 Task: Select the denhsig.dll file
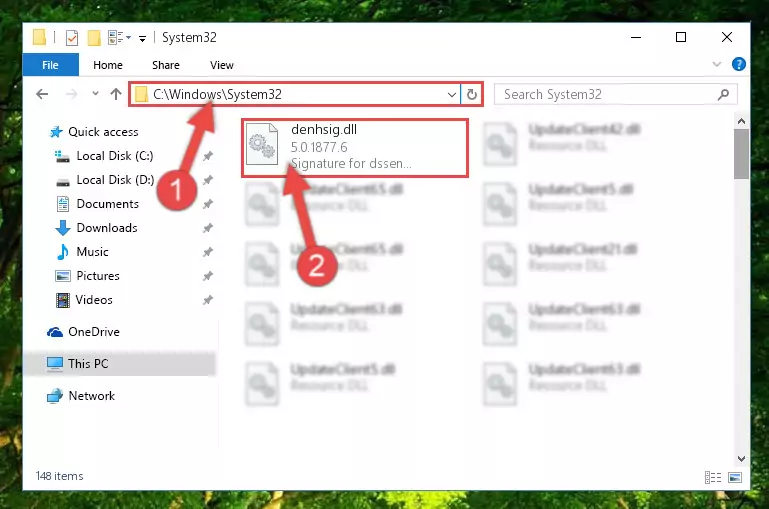[355, 147]
